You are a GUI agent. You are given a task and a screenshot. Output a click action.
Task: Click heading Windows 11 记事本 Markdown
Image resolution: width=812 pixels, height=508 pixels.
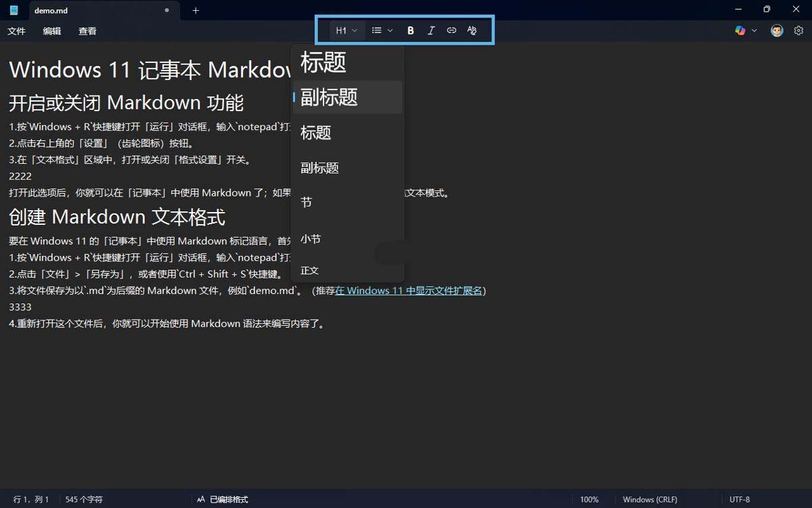(x=150, y=70)
